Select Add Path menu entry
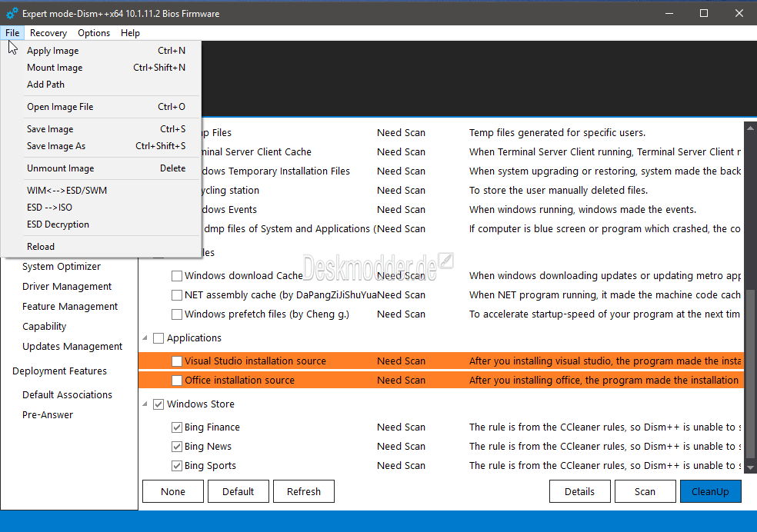The image size is (757, 532). click(102, 85)
